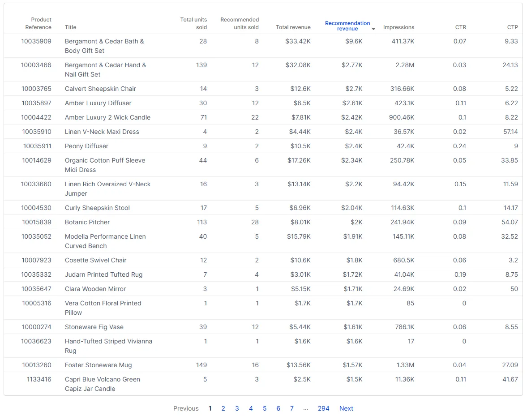Click the $2.77K recommendation revenue value
Screen dimensions: 527x420
point(352,65)
